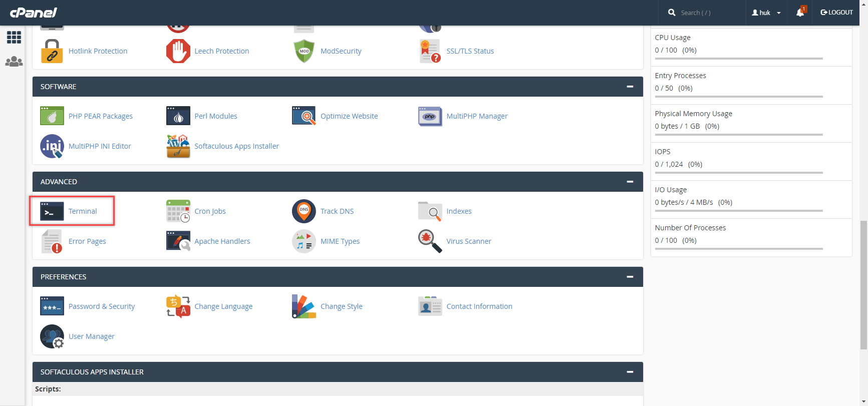Click the Virus Scanner bug icon

point(430,241)
